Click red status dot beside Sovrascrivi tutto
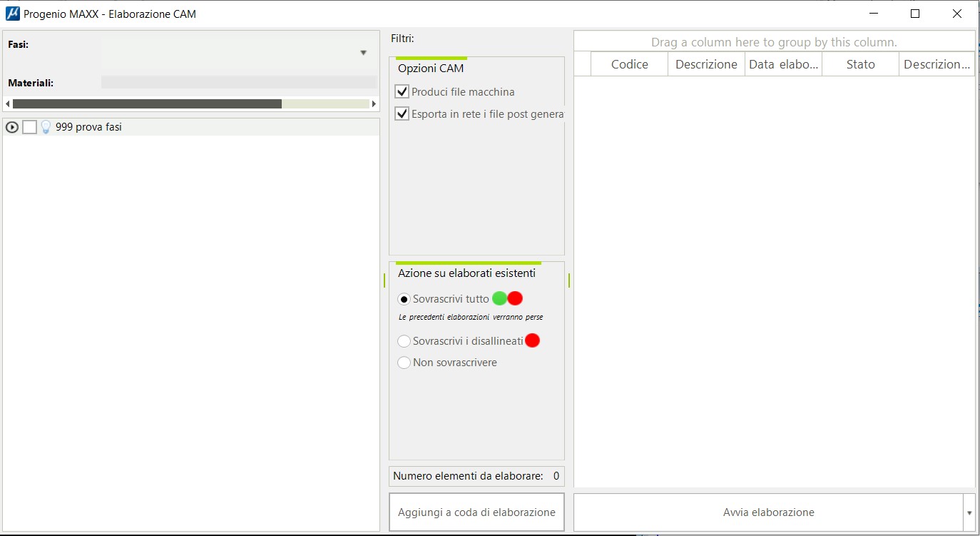 [515, 299]
